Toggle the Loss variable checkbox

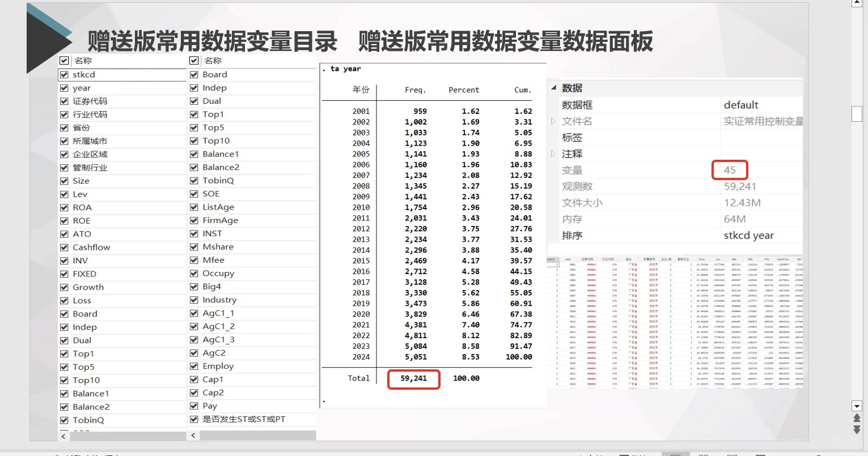coord(64,301)
